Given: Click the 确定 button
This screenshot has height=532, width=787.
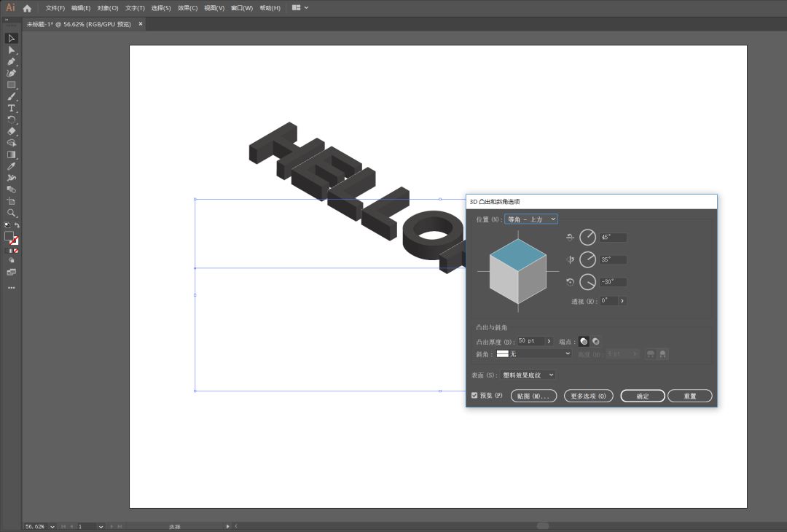Looking at the screenshot, I should 642,396.
